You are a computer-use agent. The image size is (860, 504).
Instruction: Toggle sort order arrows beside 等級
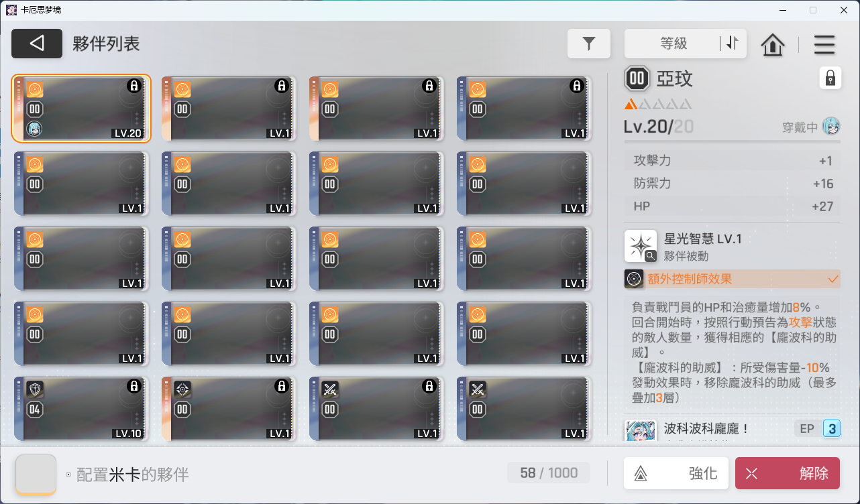tap(732, 44)
